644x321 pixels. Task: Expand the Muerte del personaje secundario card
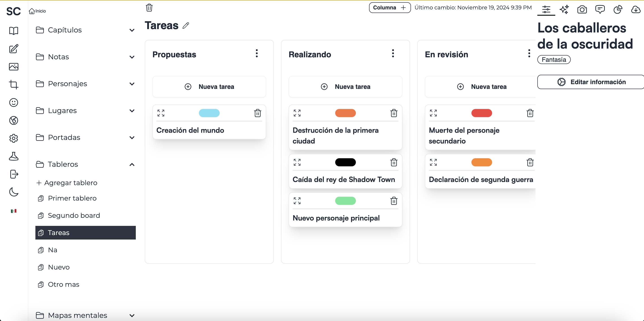pyautogui.click(x=433, y=113)
